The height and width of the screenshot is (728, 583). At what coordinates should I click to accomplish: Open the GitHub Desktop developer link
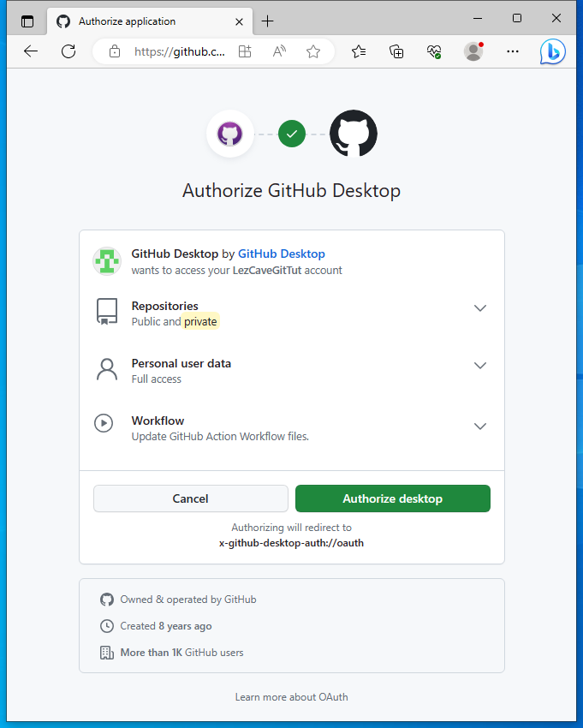point(282,254)
